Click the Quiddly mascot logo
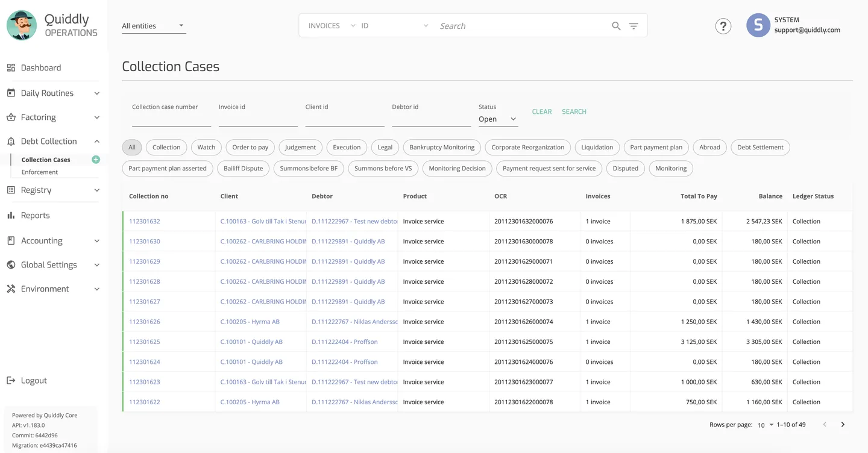868x453 pixels. 22,25
